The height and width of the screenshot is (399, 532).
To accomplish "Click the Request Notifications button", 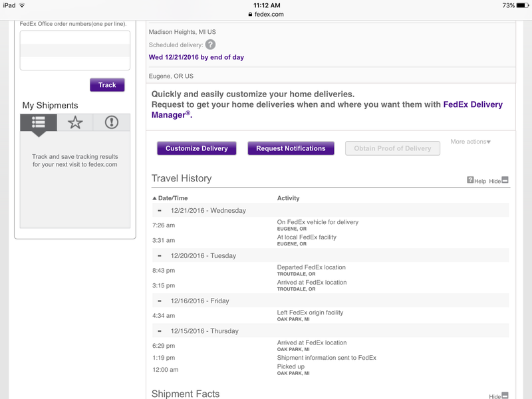I will (291, 148).
